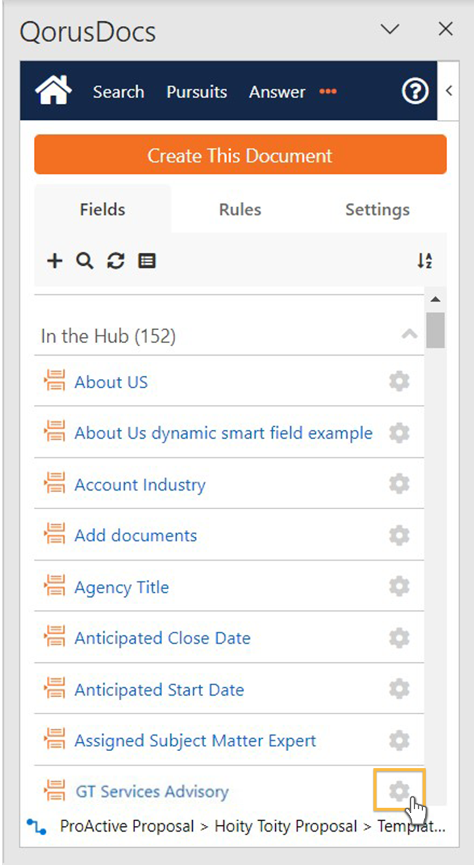Click the scrollbar up arrow
Screen dimensions: 474x868
point(435,299)
